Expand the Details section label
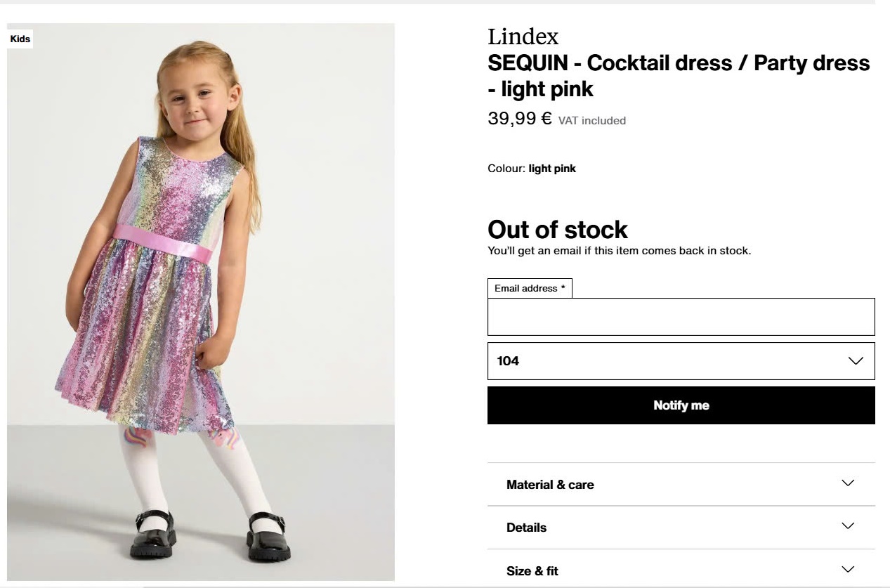 click(x=526, y=528)
